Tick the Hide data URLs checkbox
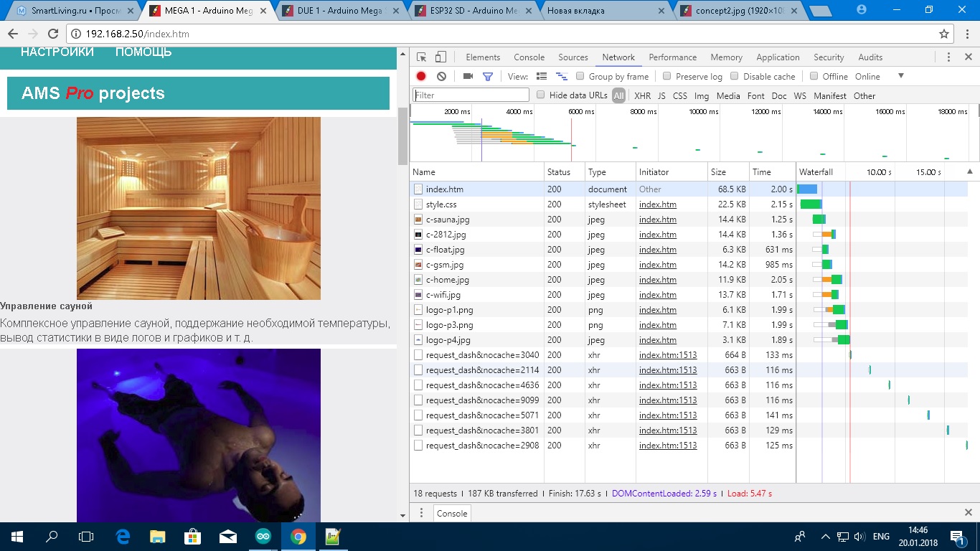The height and width of the screenshot is (551, 980). (x=541, y=95)
